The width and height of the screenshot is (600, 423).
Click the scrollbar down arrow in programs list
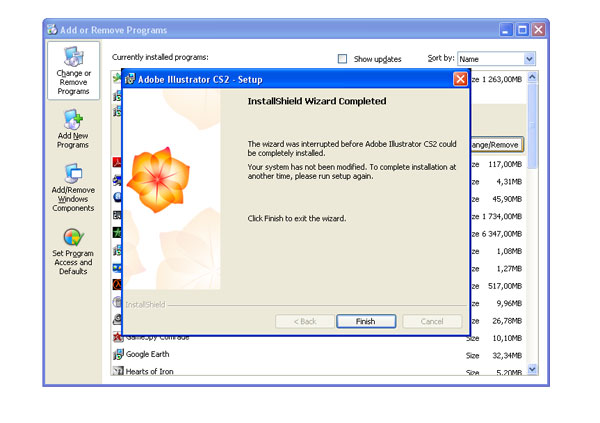pyautogui.click(x=532, y=369)
